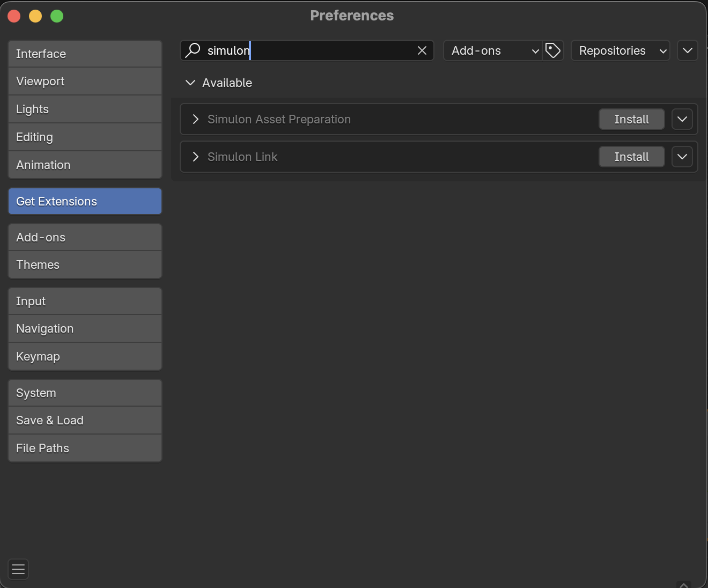Go to the Add-ons section
This screenshot has width=708, height=588.
[85, 237]
